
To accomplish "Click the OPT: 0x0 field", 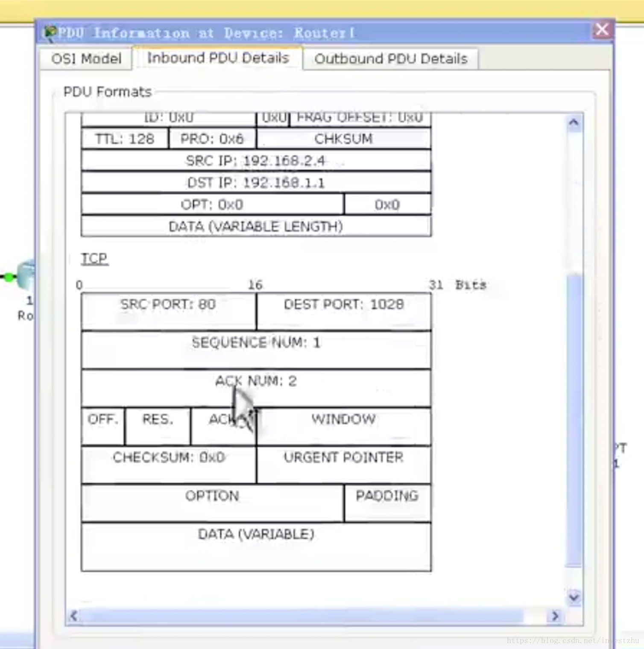I will [x=212, y=205].
